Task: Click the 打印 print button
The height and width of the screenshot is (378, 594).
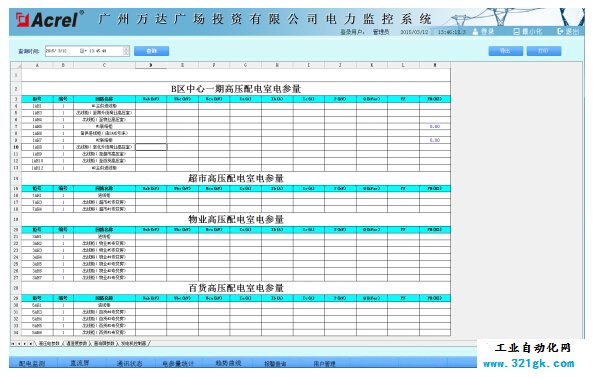Action: click(x=544, y=51)
